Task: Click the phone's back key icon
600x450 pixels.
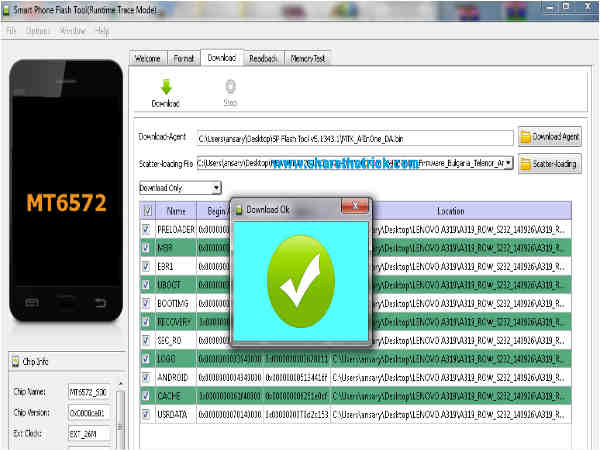Action: pos(100,303)
